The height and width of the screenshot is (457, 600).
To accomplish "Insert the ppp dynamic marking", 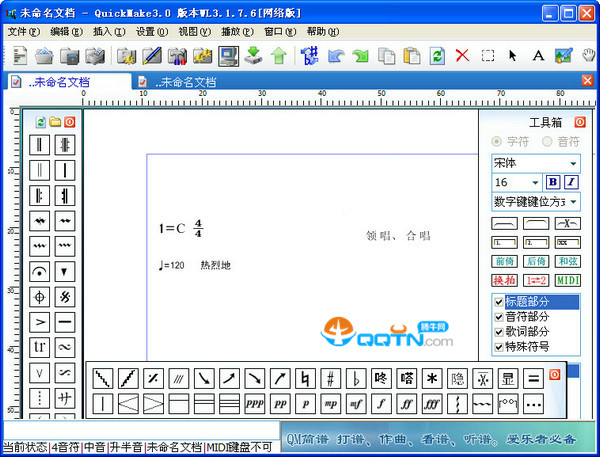I will [x=254, y=405].
